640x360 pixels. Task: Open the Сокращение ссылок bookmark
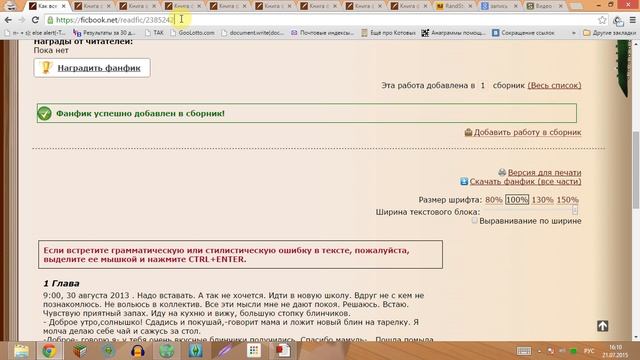pyautogui.click(x=524, y=33)
